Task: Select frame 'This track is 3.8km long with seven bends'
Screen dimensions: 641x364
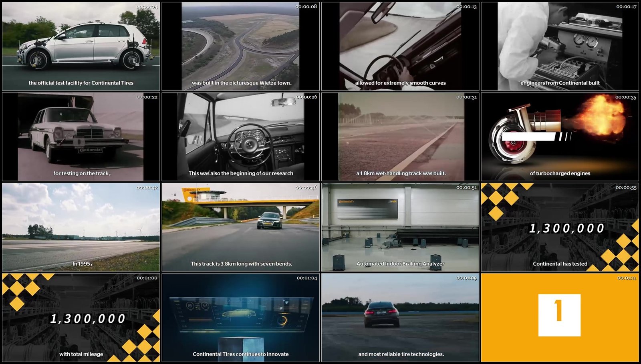Action: click(x=240, y=227)
